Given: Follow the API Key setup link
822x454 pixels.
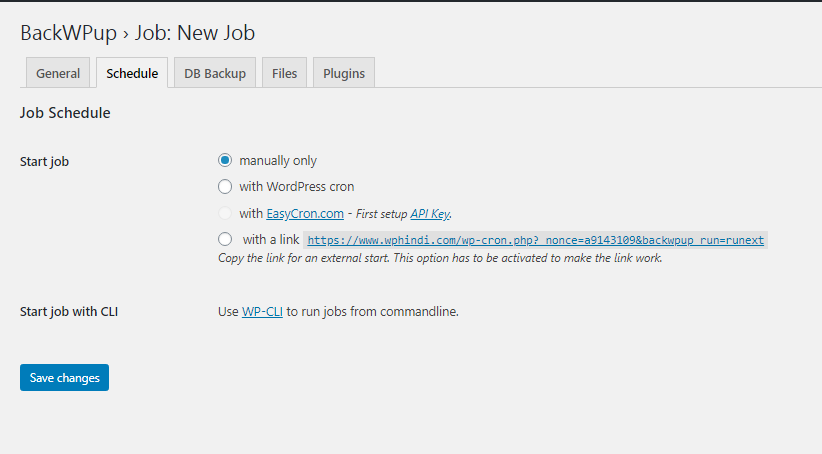Looking at the screenshot, I should pos(430,213).
